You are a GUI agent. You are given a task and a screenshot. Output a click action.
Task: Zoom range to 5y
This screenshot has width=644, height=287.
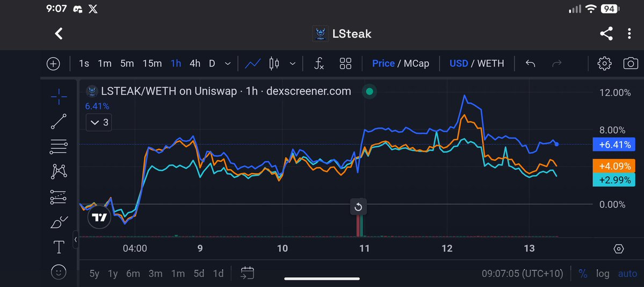[95, 274]
